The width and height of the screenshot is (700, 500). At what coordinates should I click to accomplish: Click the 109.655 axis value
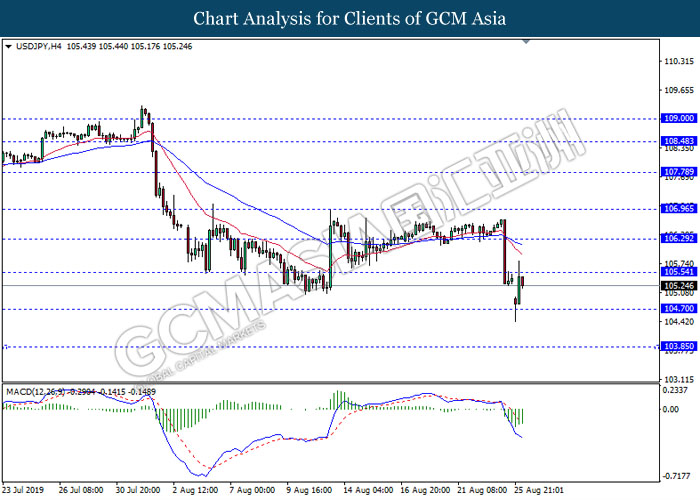coord(679,91)
